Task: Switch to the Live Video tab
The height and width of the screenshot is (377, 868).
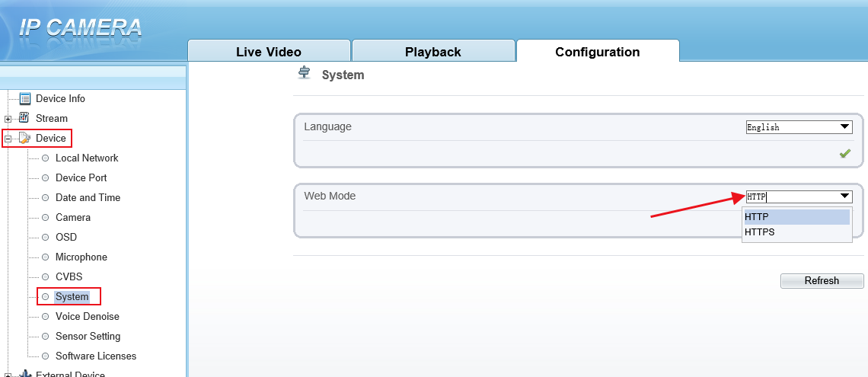Action: coord(269,51)
